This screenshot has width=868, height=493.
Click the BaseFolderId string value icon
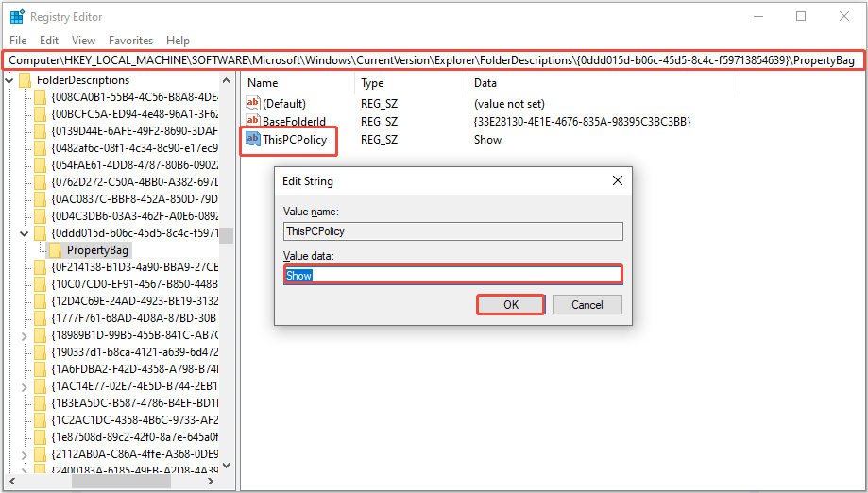253,121
